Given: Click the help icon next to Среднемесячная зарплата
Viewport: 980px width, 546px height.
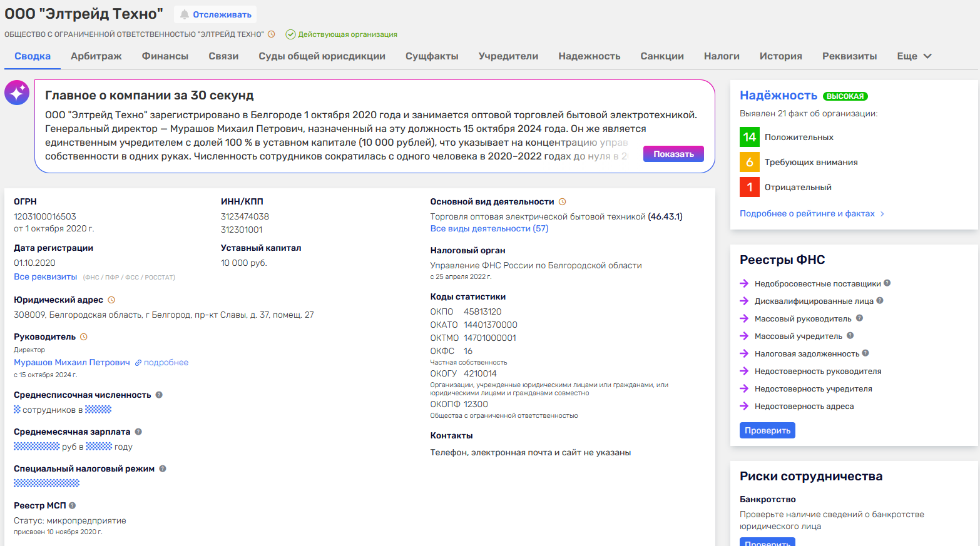Looking at the screenshot, I should [x=138, y=432].
